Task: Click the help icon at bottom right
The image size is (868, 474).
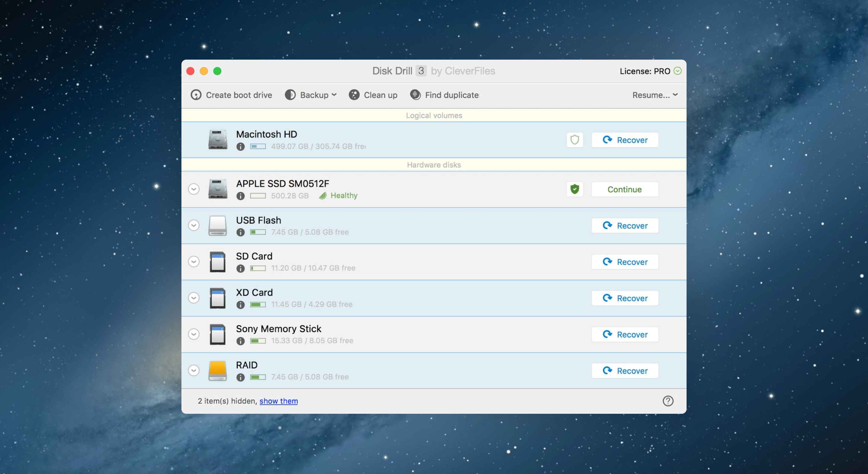Action: pos(668,401)
